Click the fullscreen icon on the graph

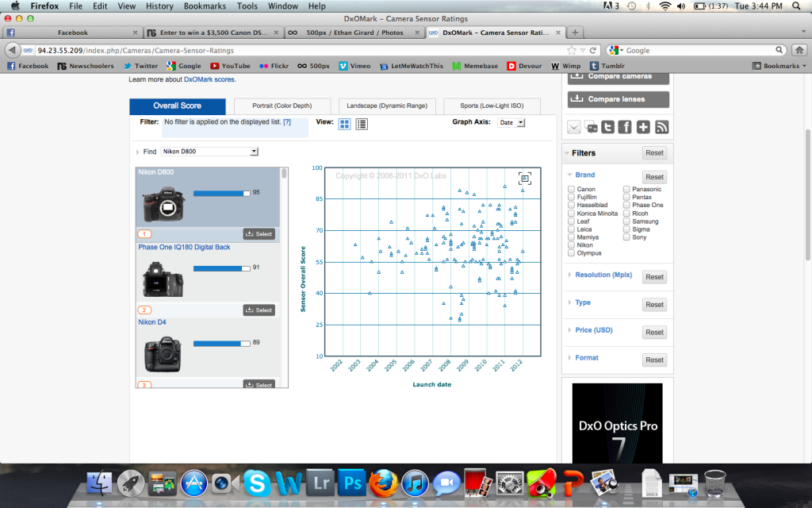point(524,179)
